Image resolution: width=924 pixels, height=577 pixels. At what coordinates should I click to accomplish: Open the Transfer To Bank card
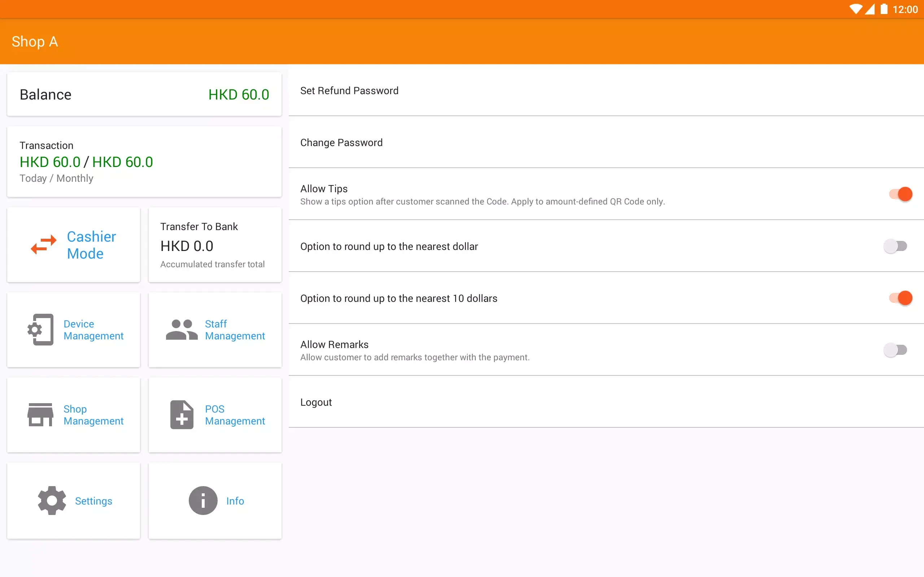[x=215, y=245]
